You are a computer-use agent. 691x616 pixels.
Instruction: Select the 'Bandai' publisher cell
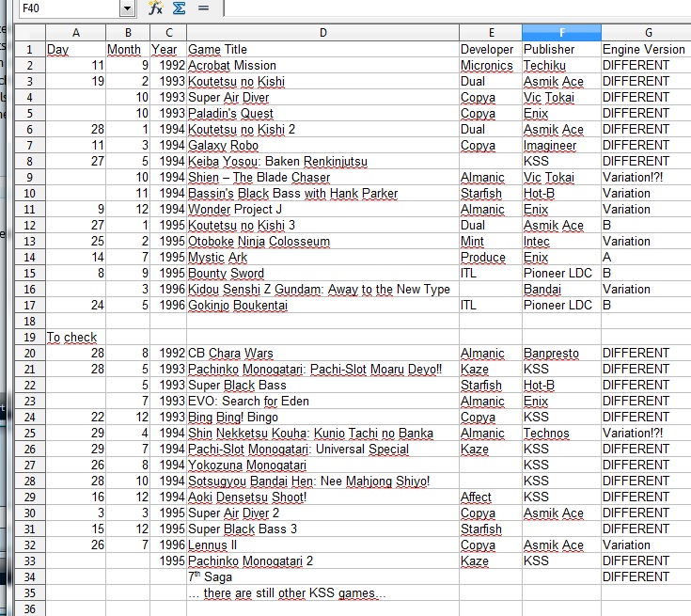(562, 290)
